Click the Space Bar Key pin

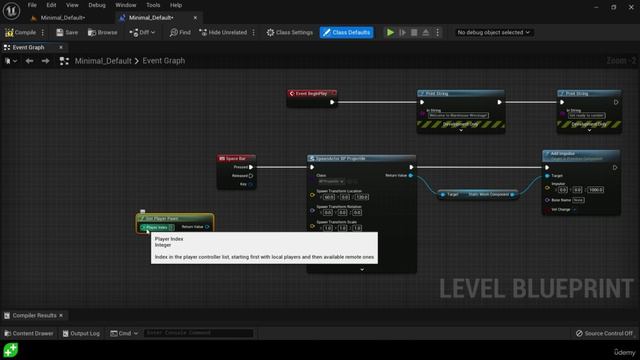coord(251,184)
